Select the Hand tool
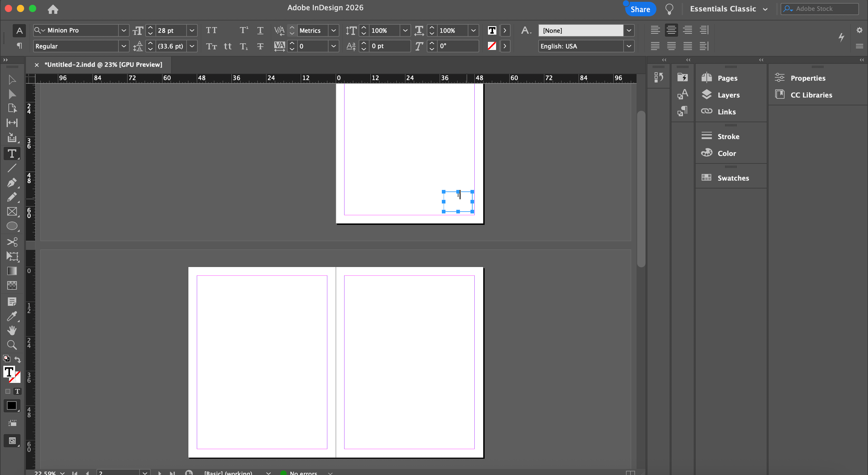Image resolution: width=868 pixels, height=475 pixels. pyautogui.click(x=12, y=331)
